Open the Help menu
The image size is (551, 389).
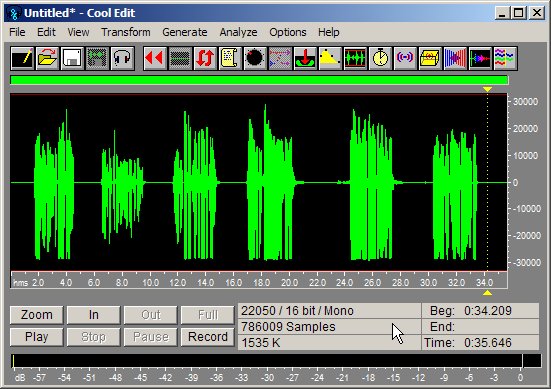pos(329,32)
